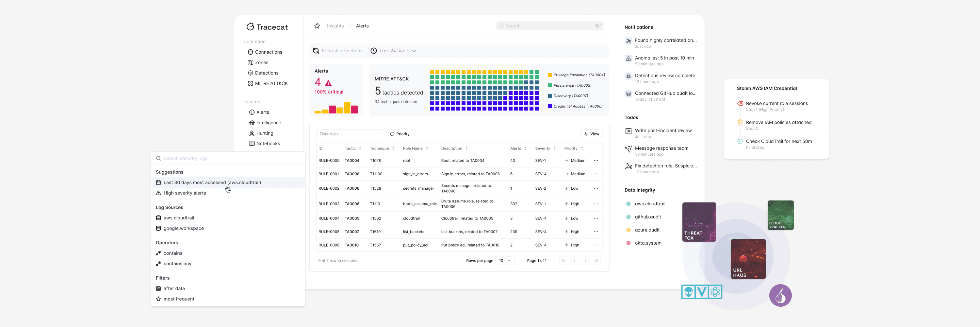This screenshot has height=327, width=980.
Task: Click the Priority button above the table
Action: (x=400, y=134)
